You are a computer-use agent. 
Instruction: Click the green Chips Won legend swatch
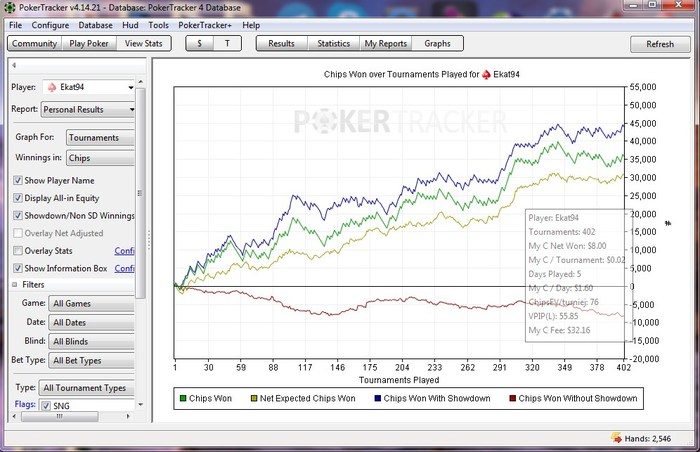[x=183, y=398]
